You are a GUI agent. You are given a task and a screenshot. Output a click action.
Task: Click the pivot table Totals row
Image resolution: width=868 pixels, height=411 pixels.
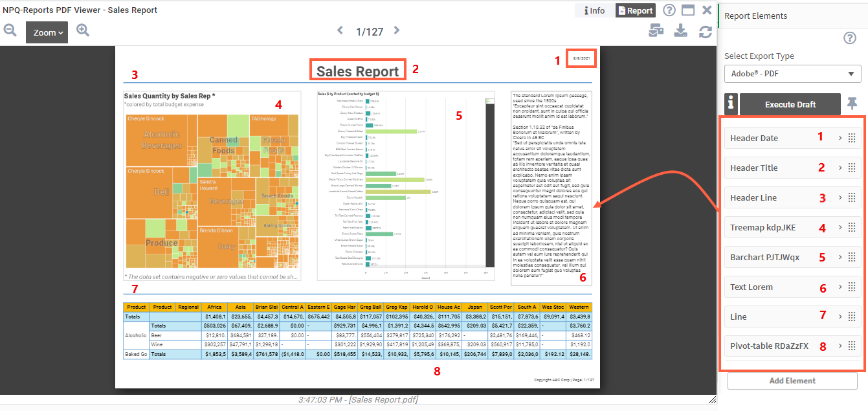pos(357,316)
